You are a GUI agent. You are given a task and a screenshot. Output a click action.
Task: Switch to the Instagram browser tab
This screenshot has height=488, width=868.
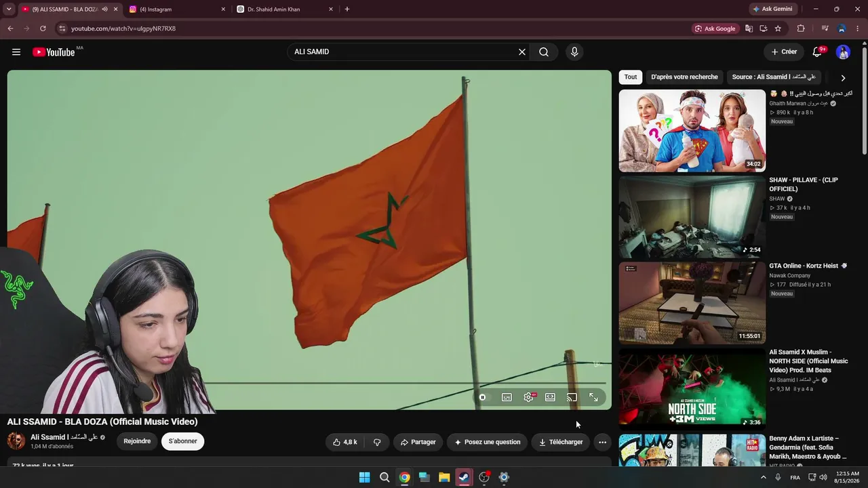click(x=178, y=9)
